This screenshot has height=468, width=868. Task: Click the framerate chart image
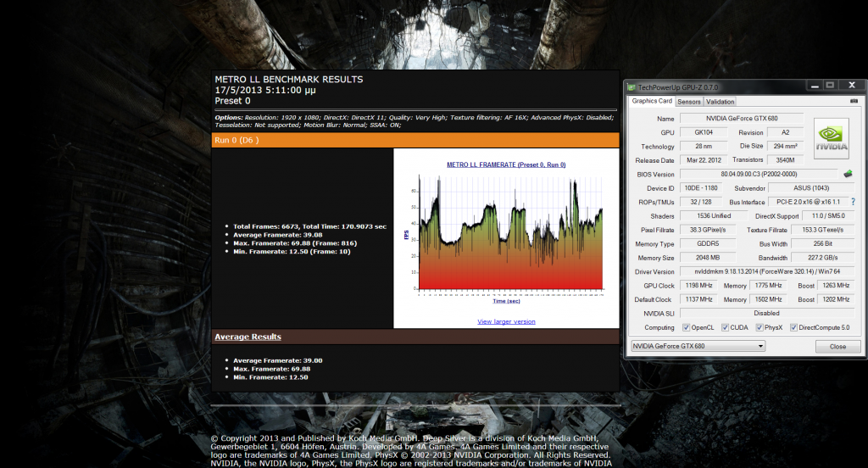pos(506,237)
